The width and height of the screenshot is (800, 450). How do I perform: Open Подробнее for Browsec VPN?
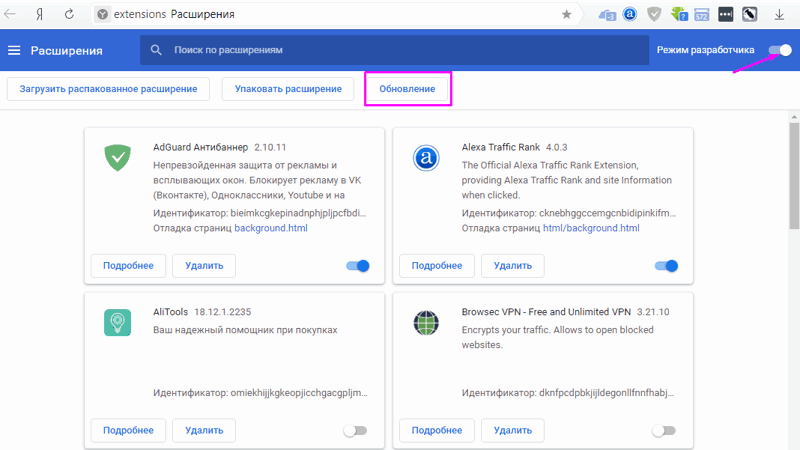click(x=437, y=431)
